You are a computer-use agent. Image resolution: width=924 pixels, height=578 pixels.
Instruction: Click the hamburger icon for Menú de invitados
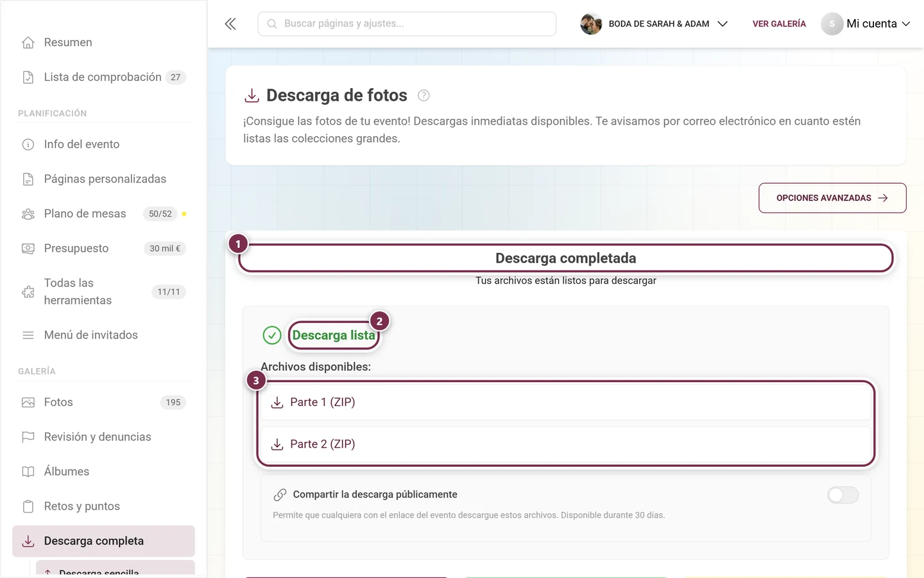point(28,335)
